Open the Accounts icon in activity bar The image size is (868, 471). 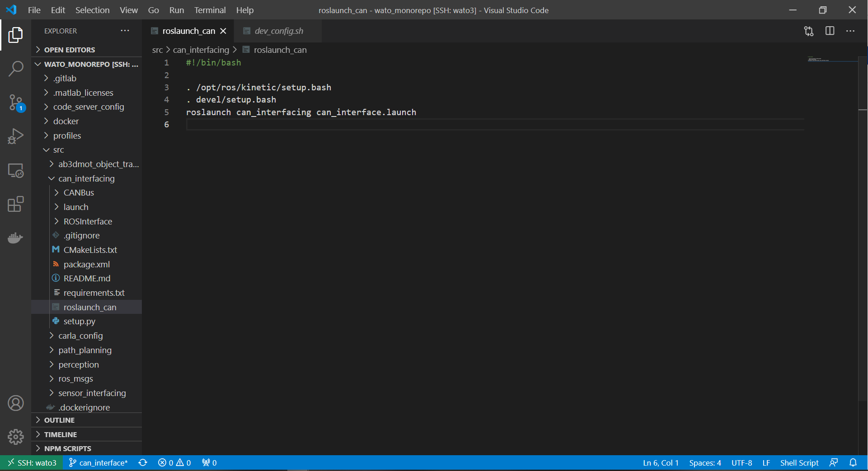pyautogui.click(x=15, y=403)
